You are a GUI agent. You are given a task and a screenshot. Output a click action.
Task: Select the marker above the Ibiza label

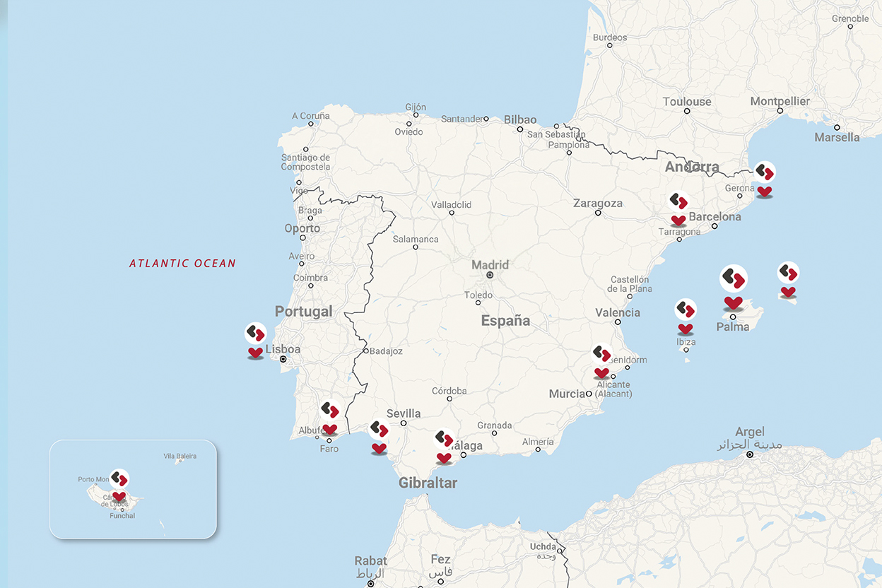684,309
